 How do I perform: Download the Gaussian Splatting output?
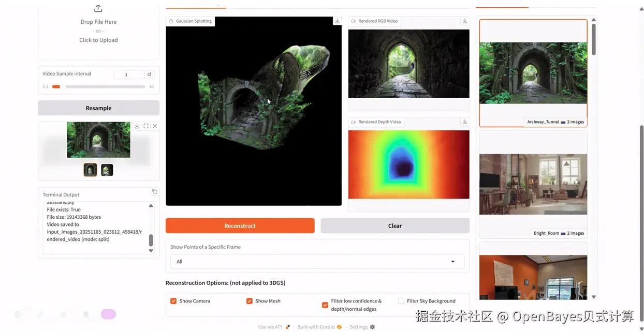[337, 21]
